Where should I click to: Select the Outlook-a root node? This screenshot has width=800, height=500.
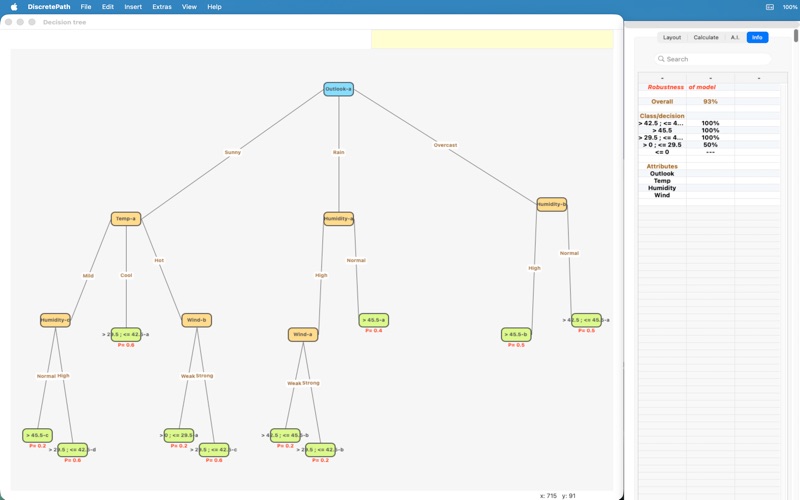point(339,89)
